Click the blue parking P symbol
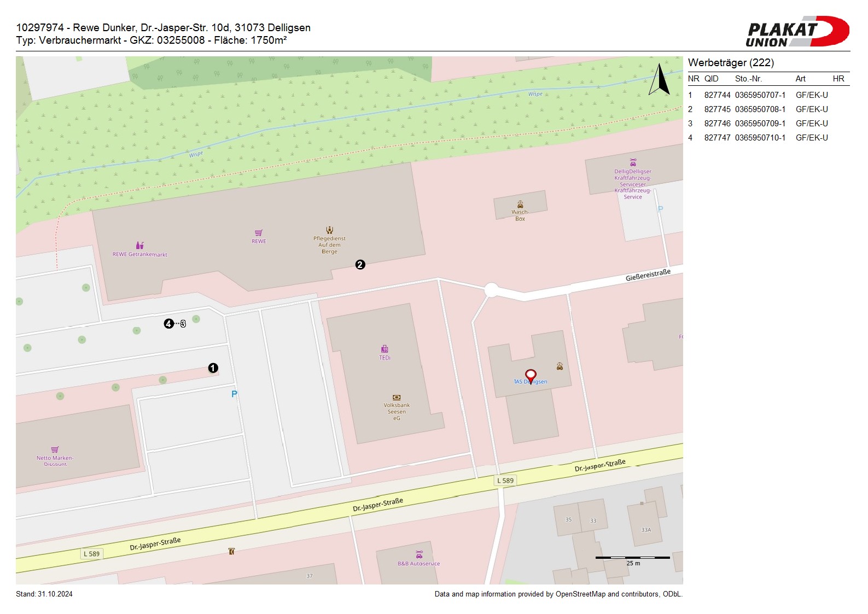Screen dimensions: 868x614 (234, 394)
